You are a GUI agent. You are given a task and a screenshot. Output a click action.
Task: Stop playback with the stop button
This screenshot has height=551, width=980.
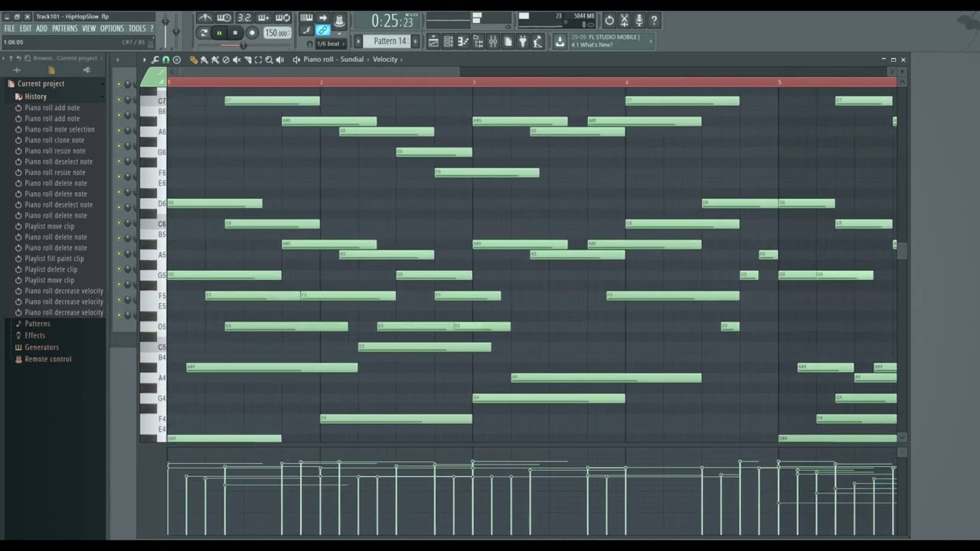(x=235, y=33)
